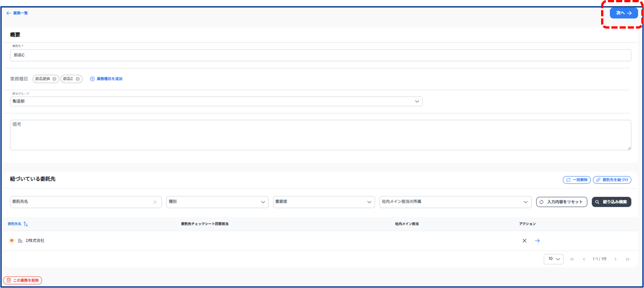Click the 一括解除 button

[577, 180]
